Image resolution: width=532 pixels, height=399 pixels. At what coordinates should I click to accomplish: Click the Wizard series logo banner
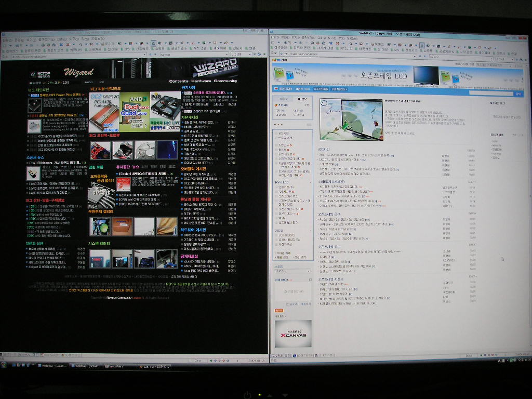215,68
